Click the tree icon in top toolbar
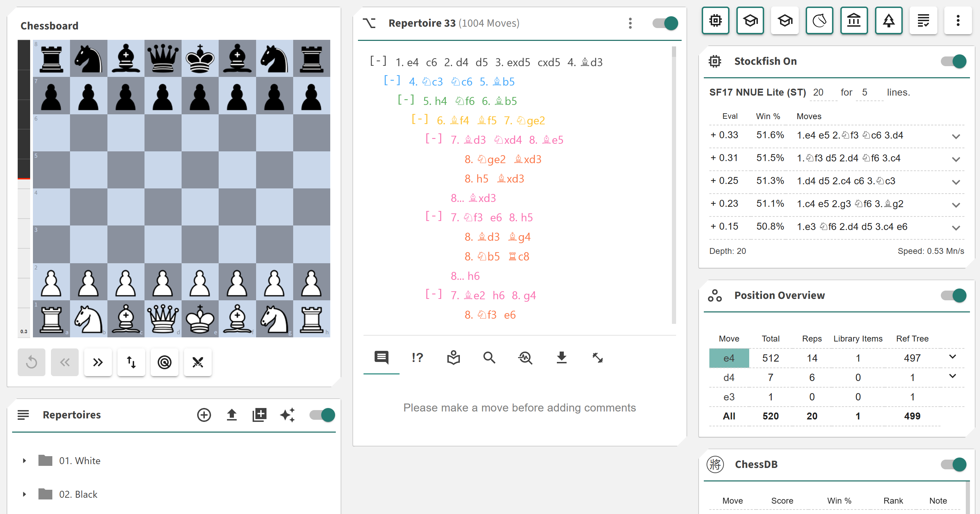 (x=888, y=20)
